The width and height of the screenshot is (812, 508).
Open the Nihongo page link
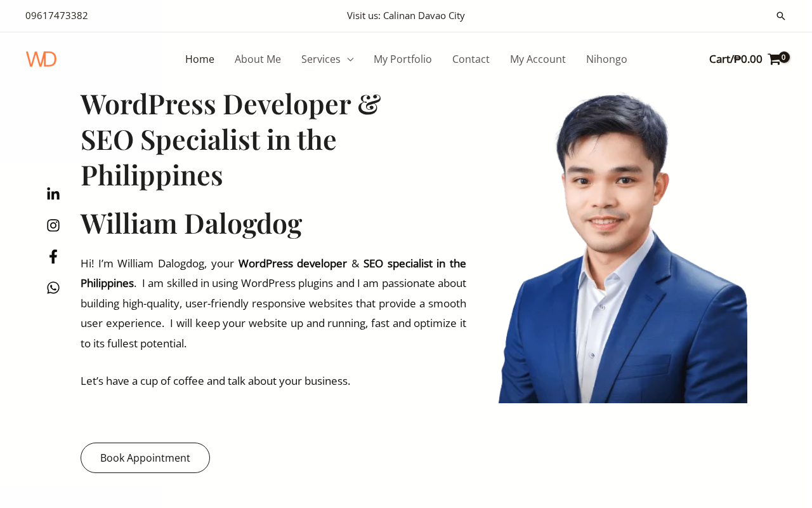(606, 59)
